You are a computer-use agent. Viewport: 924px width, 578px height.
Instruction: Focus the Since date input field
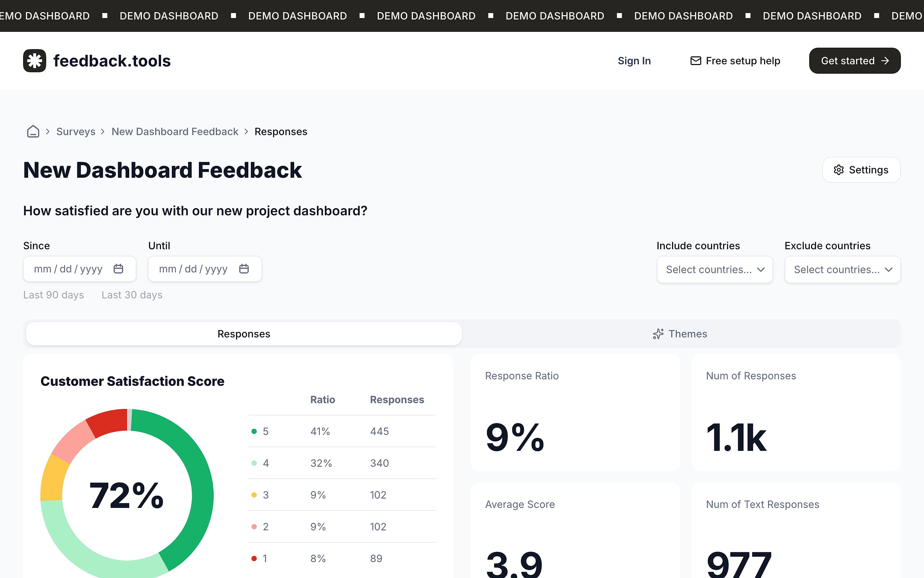(79, 269)
